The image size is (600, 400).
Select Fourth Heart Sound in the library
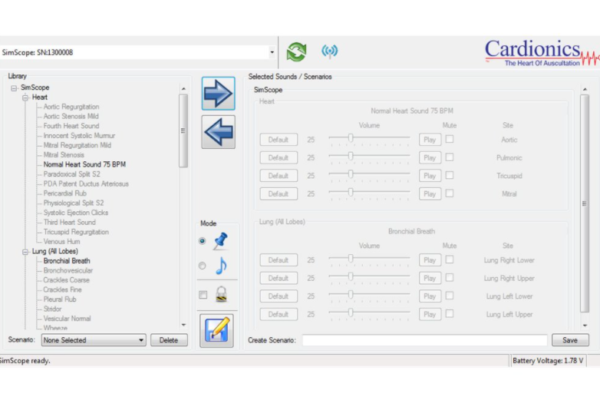tap(71, 126)
